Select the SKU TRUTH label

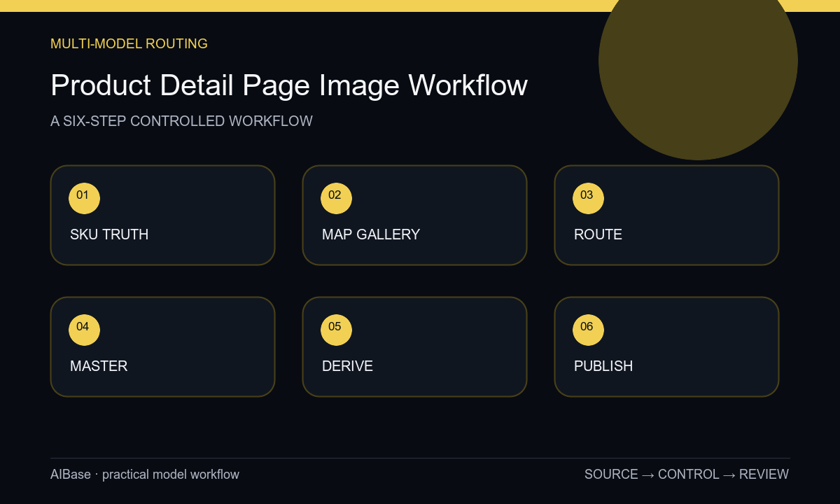[109, 234]
